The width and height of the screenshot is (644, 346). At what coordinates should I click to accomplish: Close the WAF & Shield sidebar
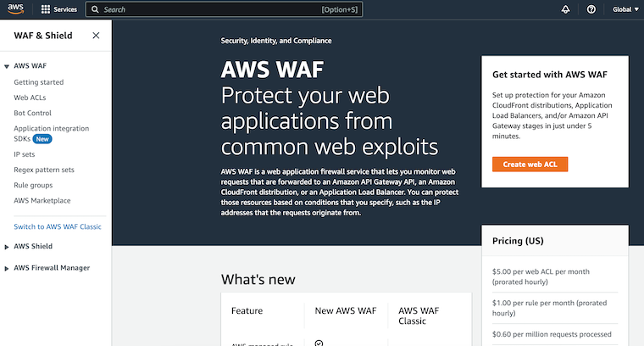point(96,36)
